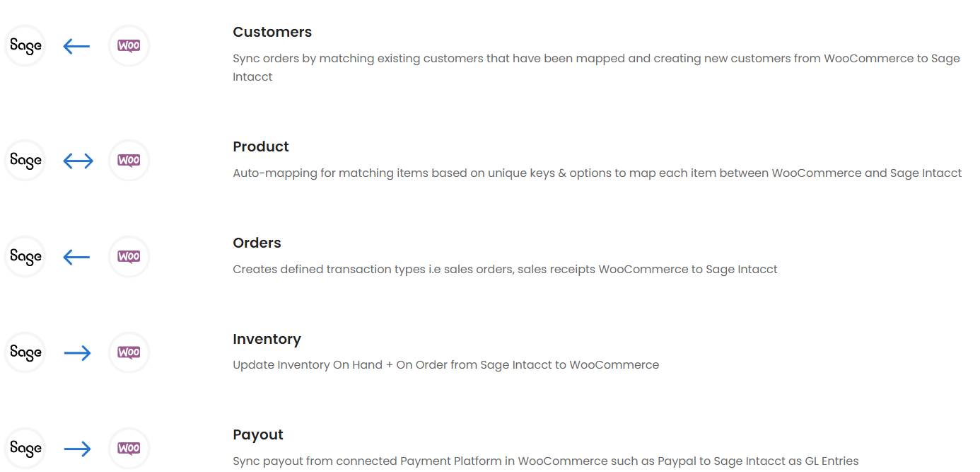980x472 pixels.
Task: Click the right arrow in Inventory row
Action: point(78,353)
